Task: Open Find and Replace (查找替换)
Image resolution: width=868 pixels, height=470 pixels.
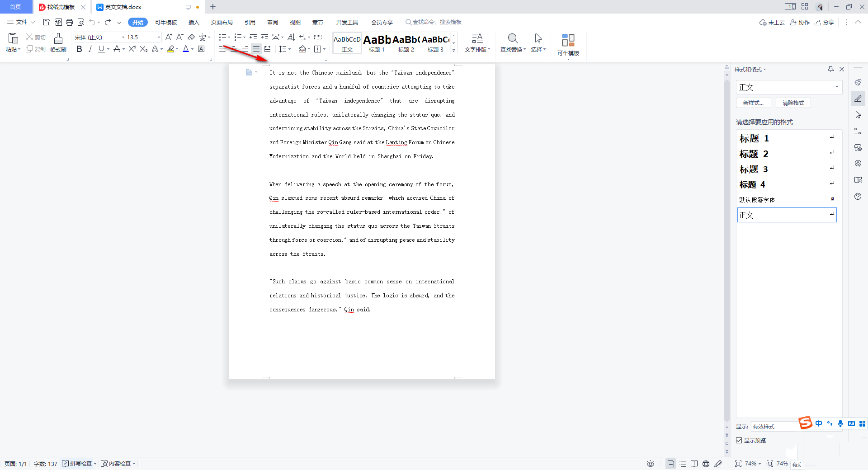Action: click(x=513, y=42)
